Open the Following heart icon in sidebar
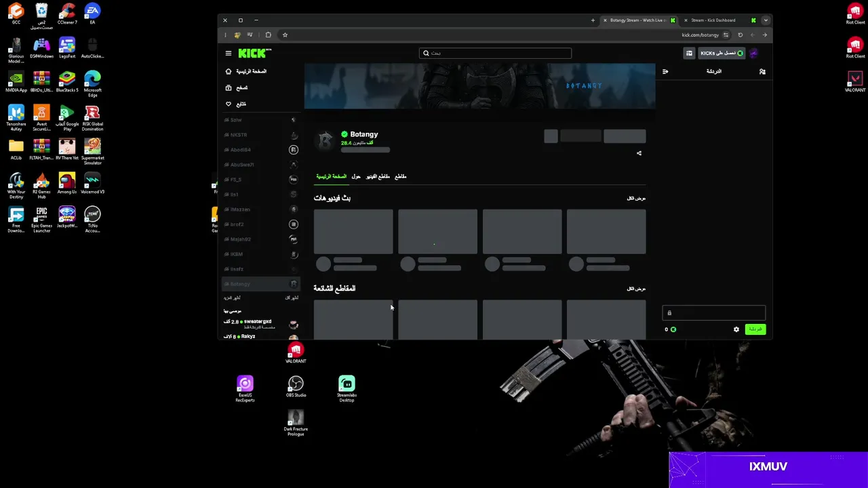Viewport: 868px width, 488px height. (229, 104)
